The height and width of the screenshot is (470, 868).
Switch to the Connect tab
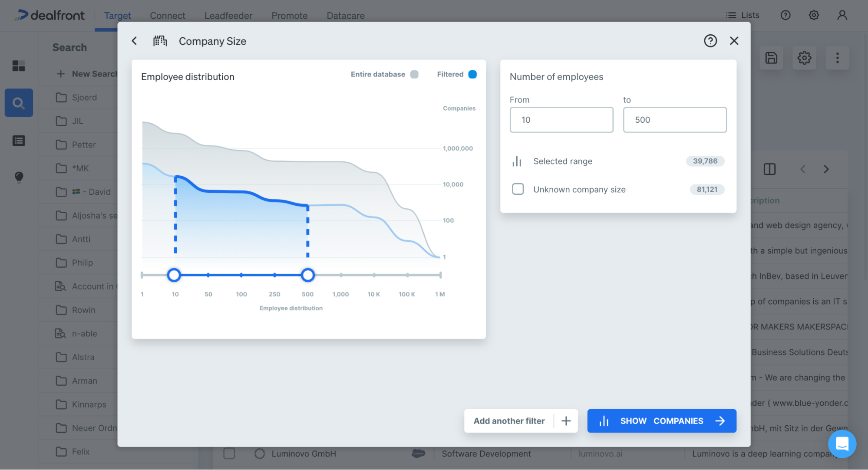click(x=168, y=16)
